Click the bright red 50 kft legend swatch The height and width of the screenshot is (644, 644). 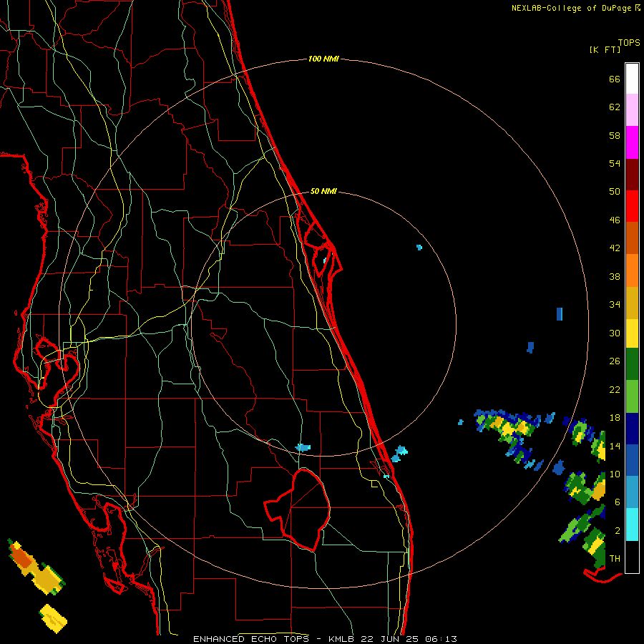(x=632, y=206)
